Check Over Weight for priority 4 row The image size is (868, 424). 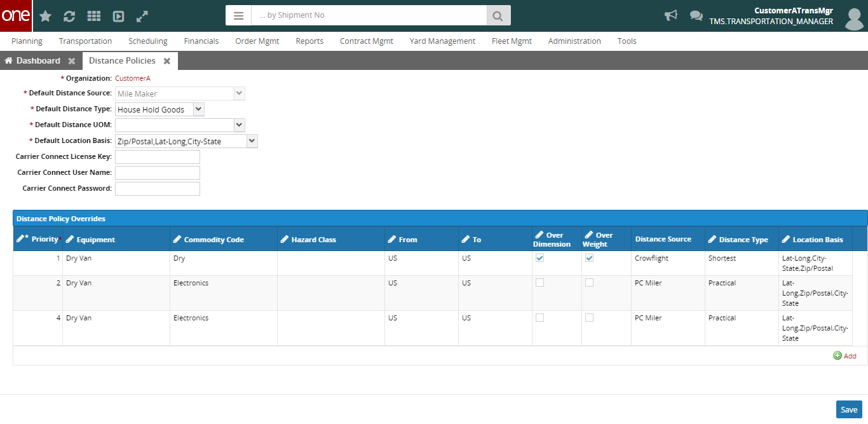590,318
